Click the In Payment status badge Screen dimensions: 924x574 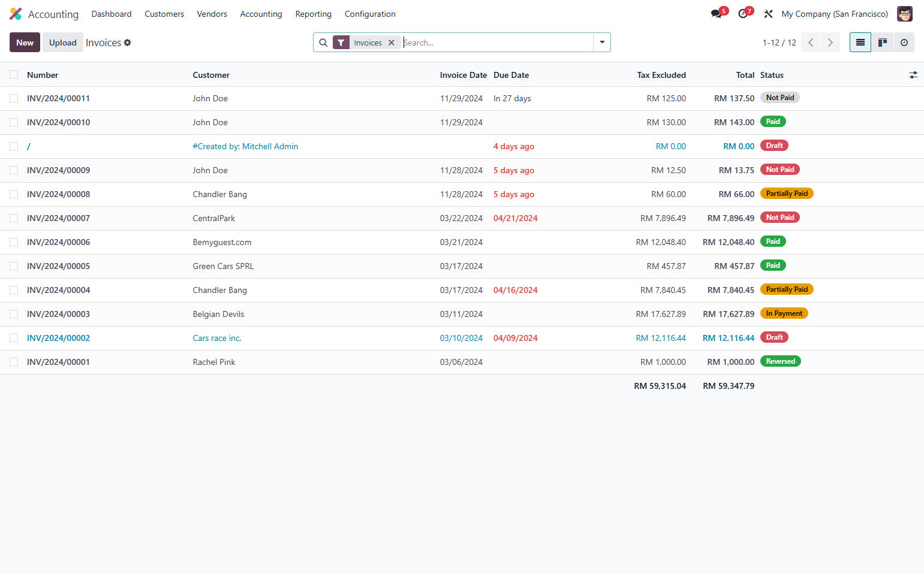click(x=784, y=313)
